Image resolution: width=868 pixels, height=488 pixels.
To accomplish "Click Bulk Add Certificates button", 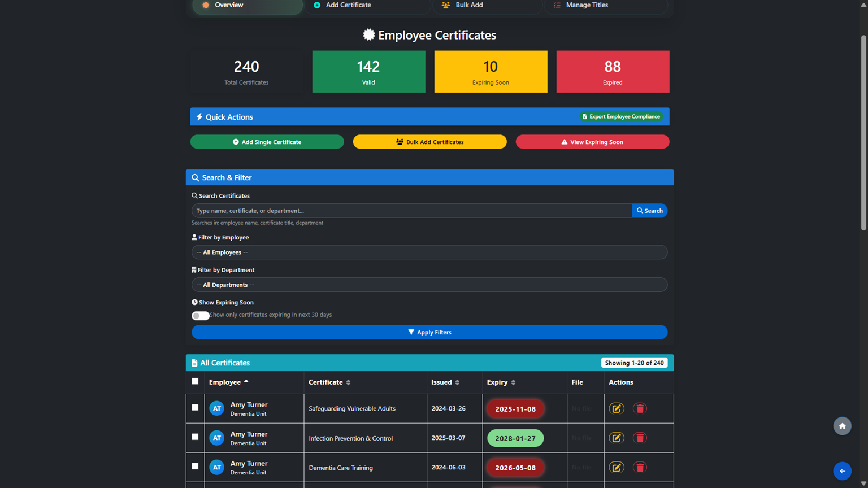I will tap(429, 142).
